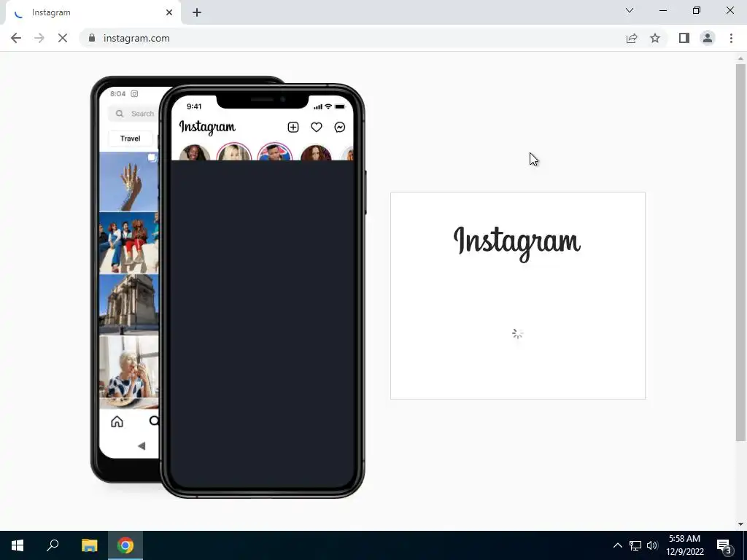Click the Instagram logo in the login box
747x560 pixels.
point(517,244)
